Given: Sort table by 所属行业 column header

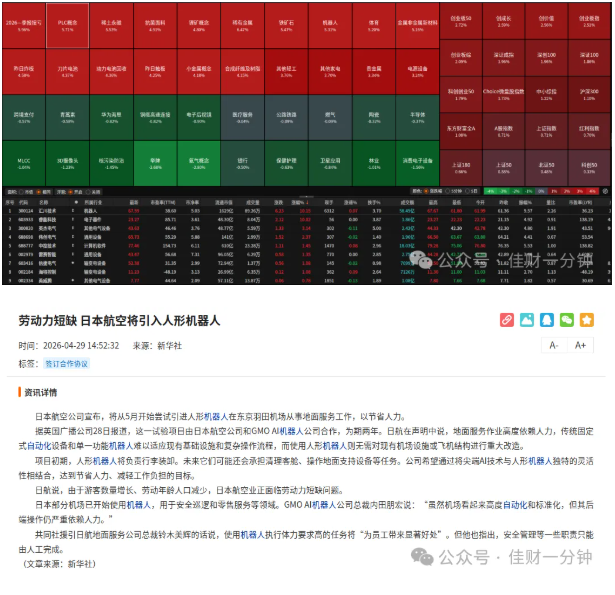Looking at the screenshot, I should [x=93, y=202].
